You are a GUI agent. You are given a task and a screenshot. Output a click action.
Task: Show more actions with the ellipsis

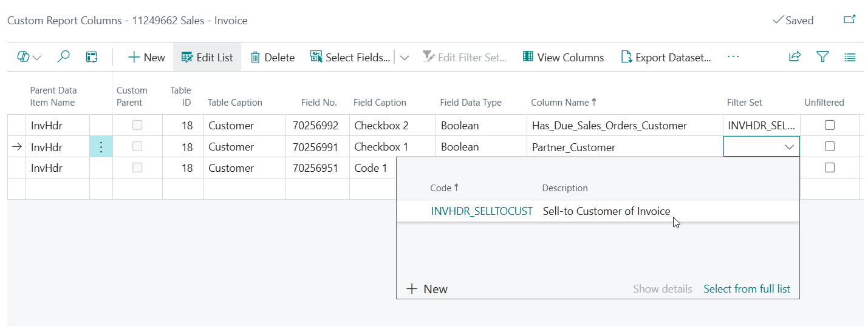point(733,57)
